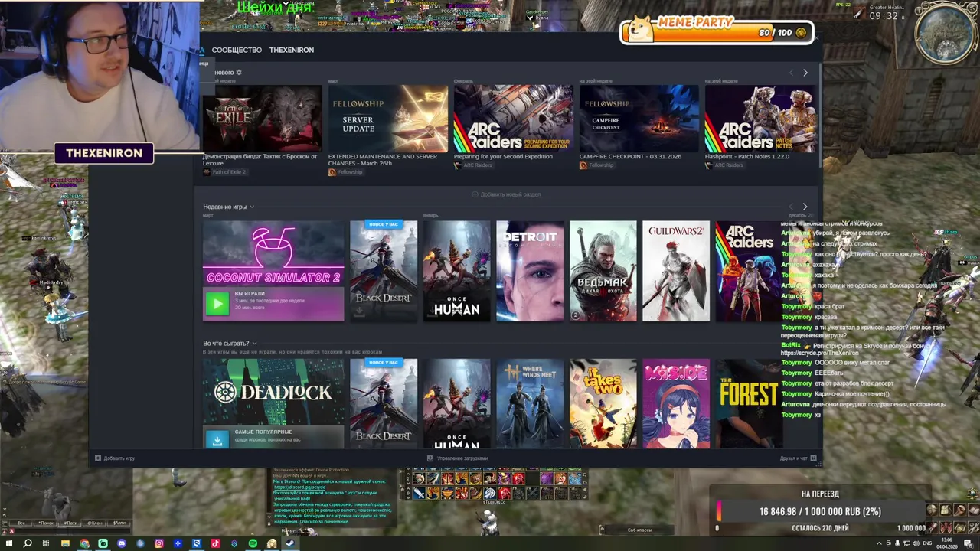
Task: Click Добавить новый раздел button
Action: click(507, 194)
